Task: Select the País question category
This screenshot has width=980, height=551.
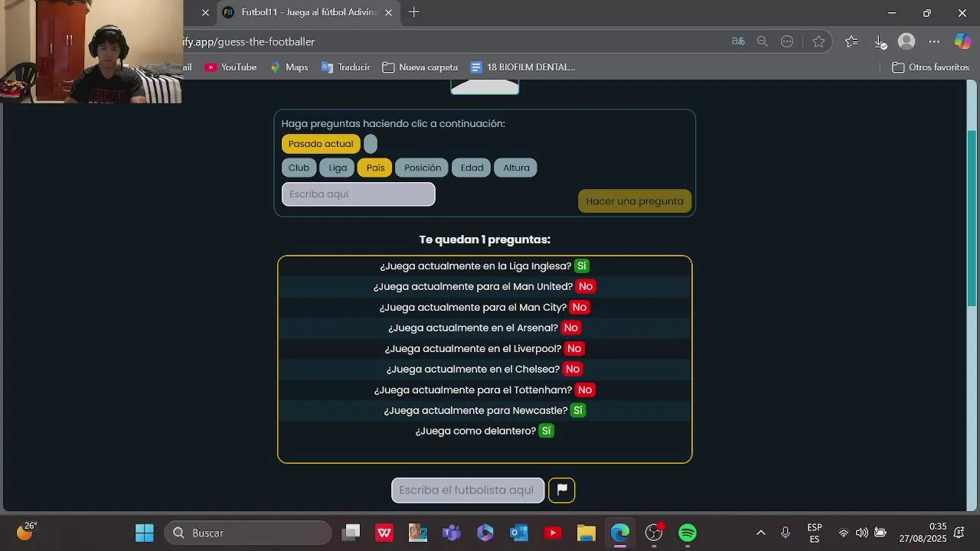Action: click(x=375, y=168)
